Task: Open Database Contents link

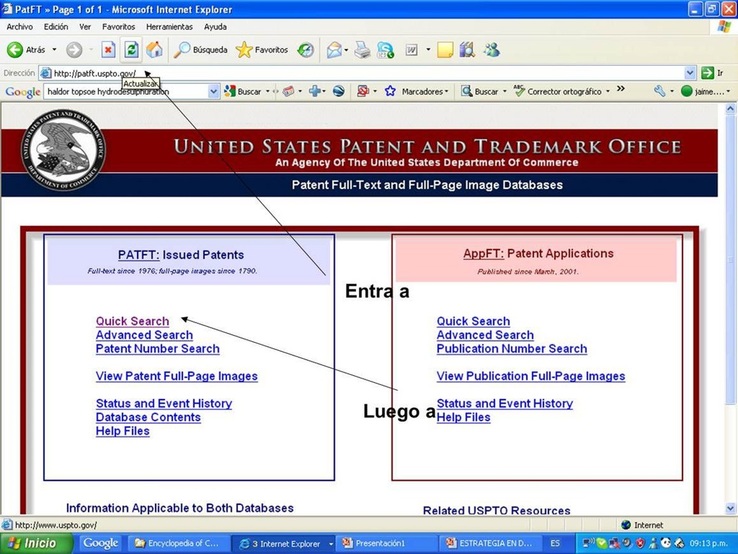Action: pos(148,418)
